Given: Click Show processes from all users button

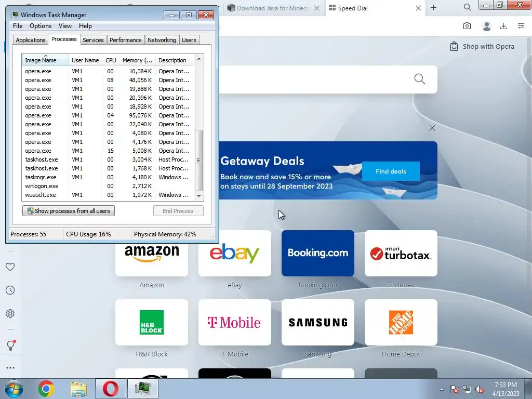Looking at the screenshot, I should click(x=69, y=211).
